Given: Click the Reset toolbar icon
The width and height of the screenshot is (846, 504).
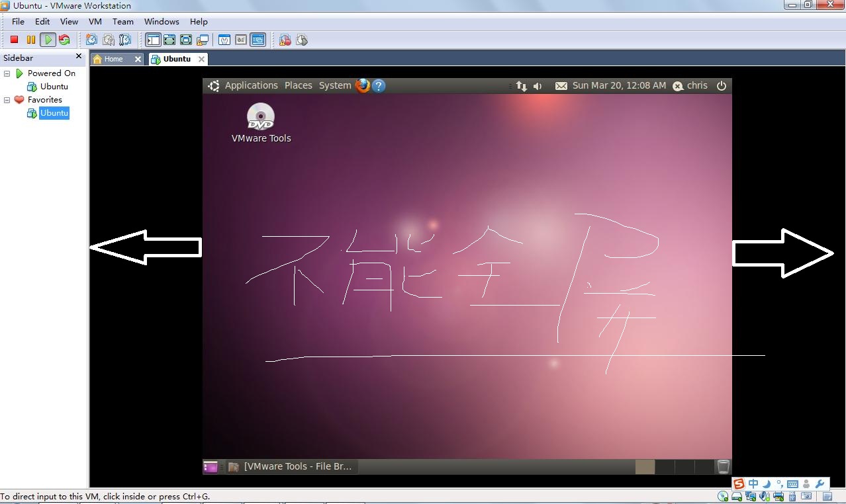Looking at the screenshot, I should [x=64, y=40].
